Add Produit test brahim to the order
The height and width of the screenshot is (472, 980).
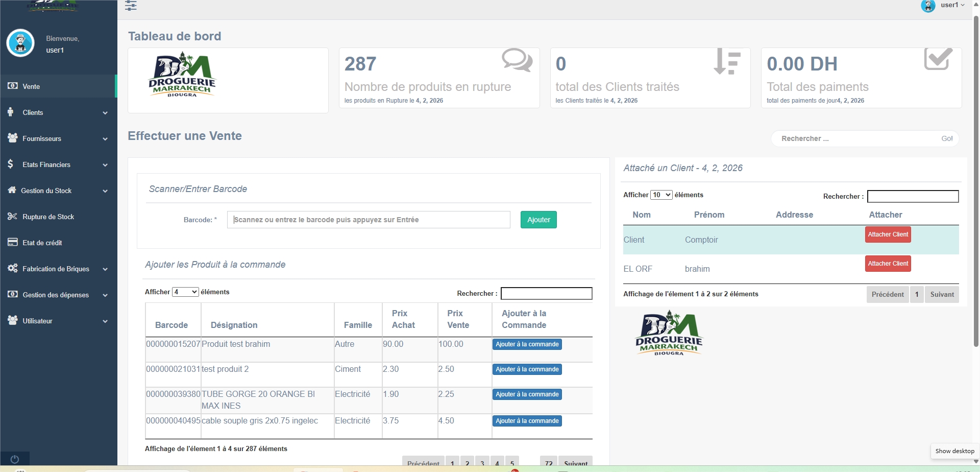coord(527,344)
